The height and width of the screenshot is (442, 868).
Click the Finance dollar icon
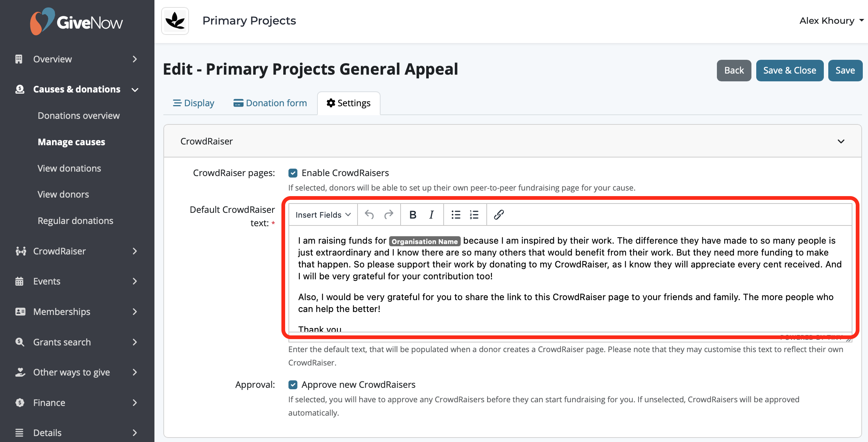click(20, 403)
